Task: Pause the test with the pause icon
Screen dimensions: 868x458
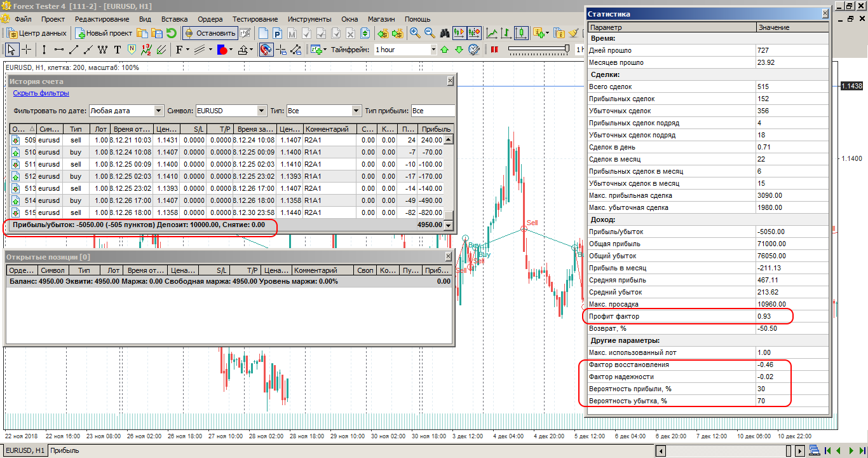Action: [496, 50]
